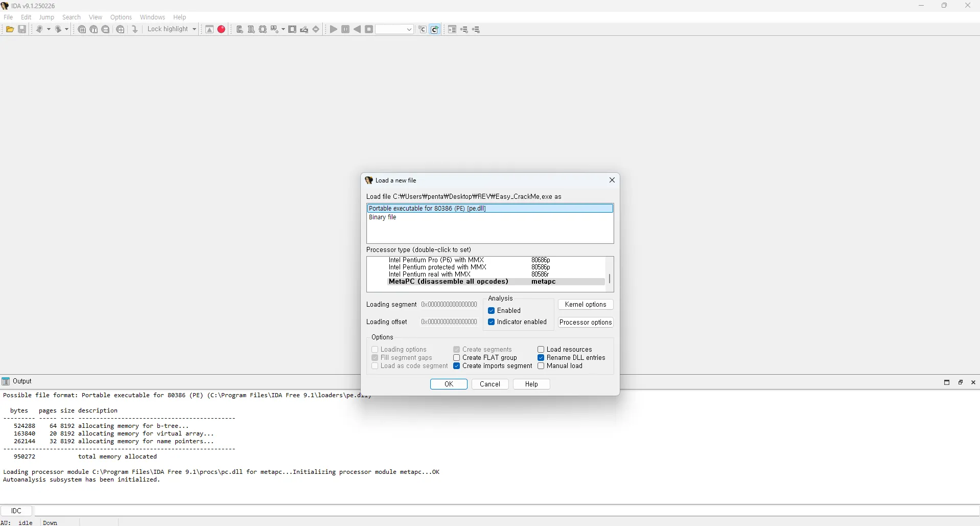Open the Help menu in menu bar

pos(179,17)
